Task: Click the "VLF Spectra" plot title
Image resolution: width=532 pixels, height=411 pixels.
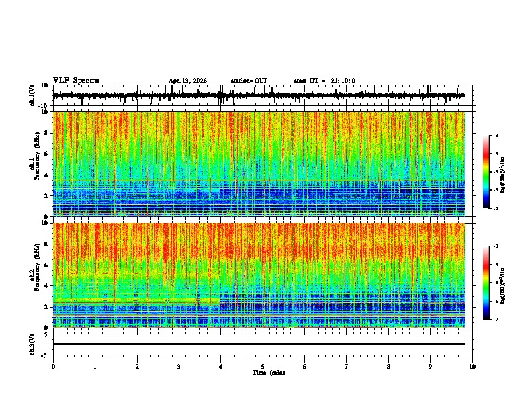Action: [76, 81]
